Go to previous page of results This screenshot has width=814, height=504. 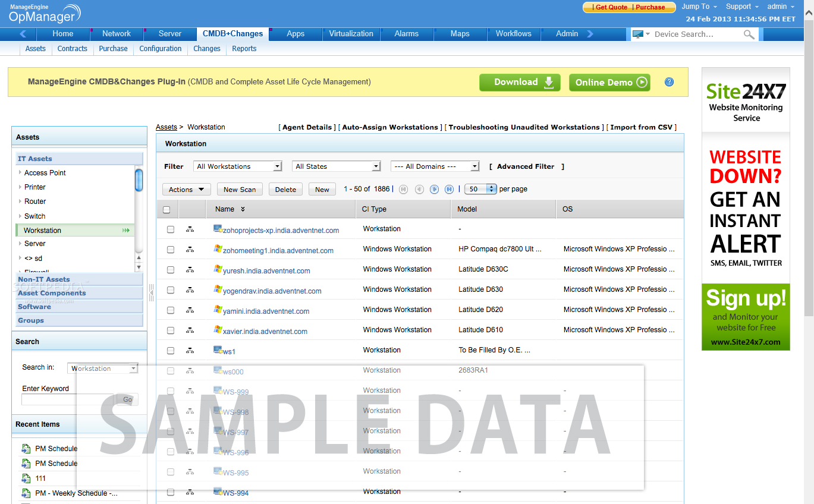point(419,189)
